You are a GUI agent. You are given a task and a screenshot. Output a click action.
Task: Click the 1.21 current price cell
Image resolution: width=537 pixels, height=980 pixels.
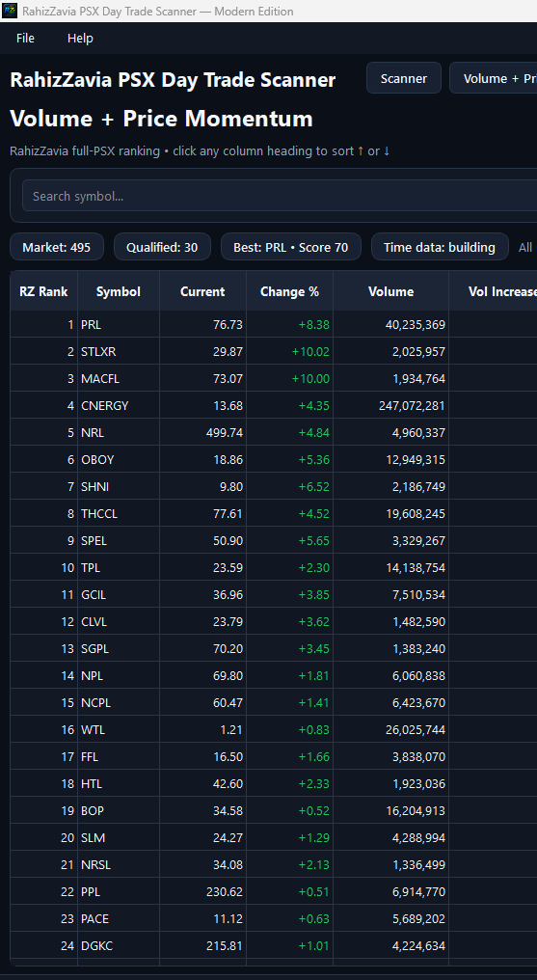pos(202,729)
